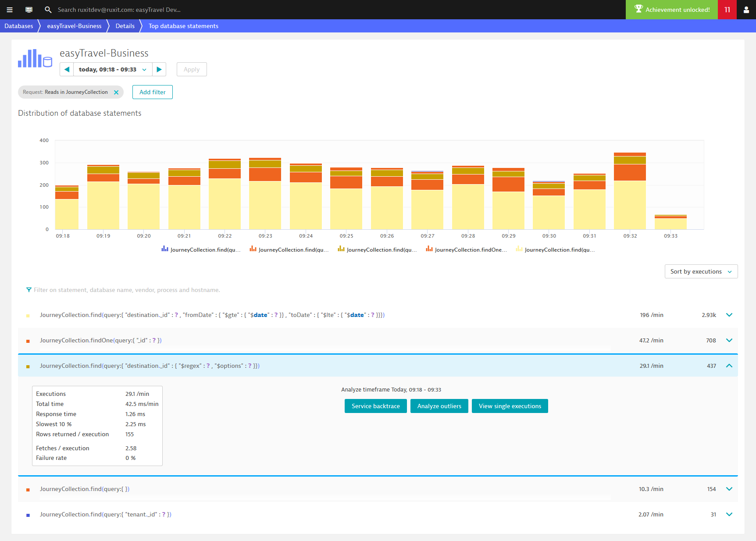This screenshot has width=756, height=541.
Task: Shift timeframe backward with left arrow
Action: [67, 69]
